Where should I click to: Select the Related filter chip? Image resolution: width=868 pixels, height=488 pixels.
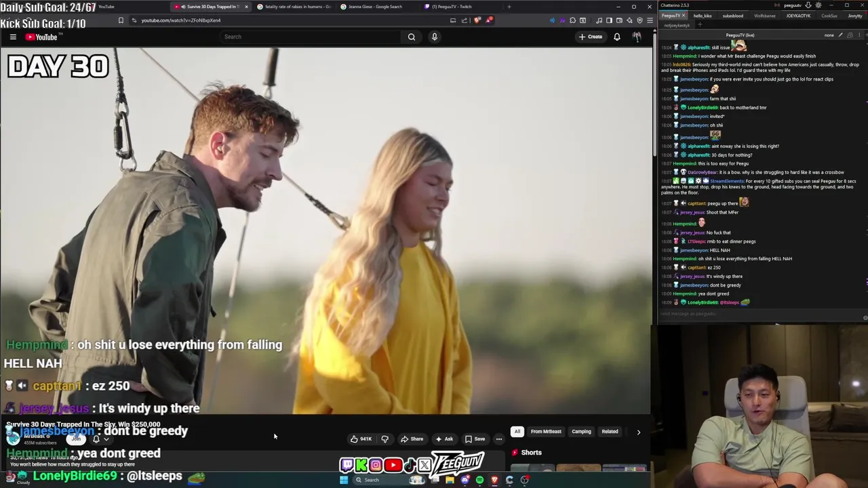click(x=610, y=432)
